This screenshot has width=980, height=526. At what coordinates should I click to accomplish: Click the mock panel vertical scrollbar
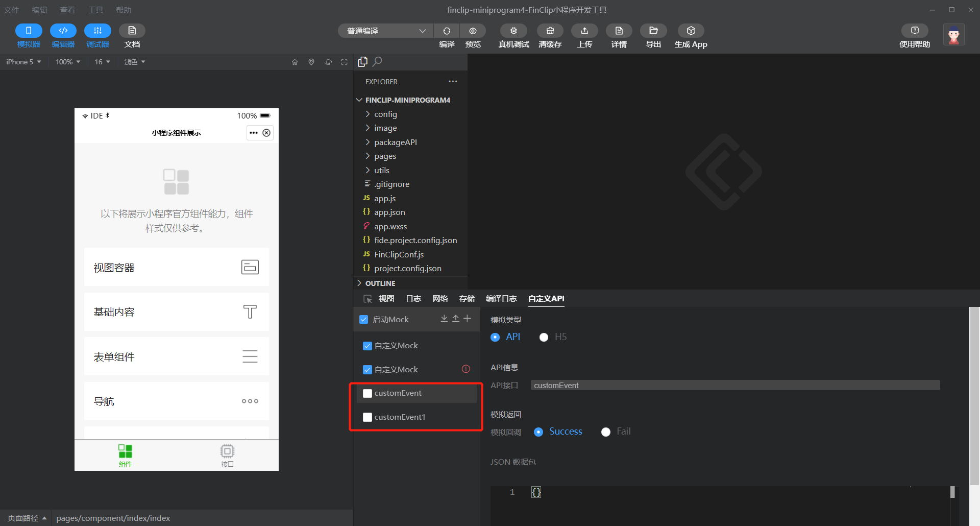pyautogui.click(x=974, y=396)
